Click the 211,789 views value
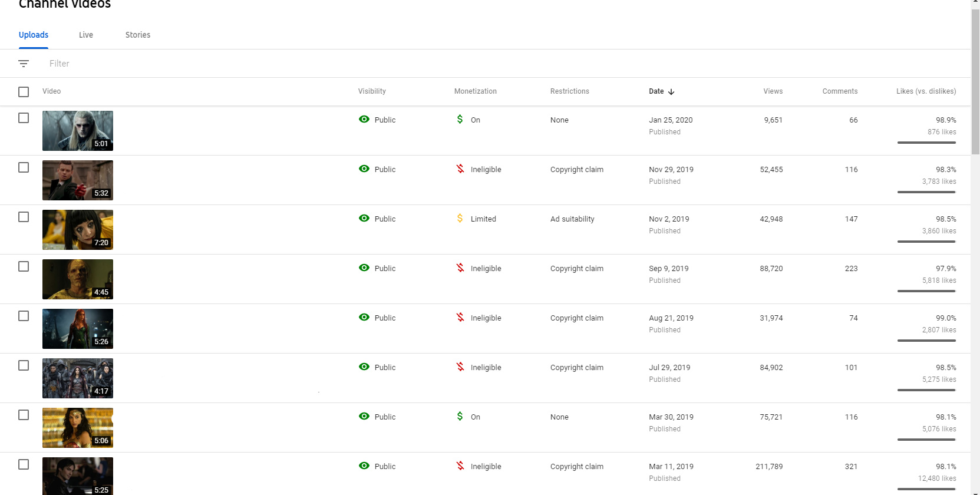Screen dimensions: 980x495 click(769, 466)
